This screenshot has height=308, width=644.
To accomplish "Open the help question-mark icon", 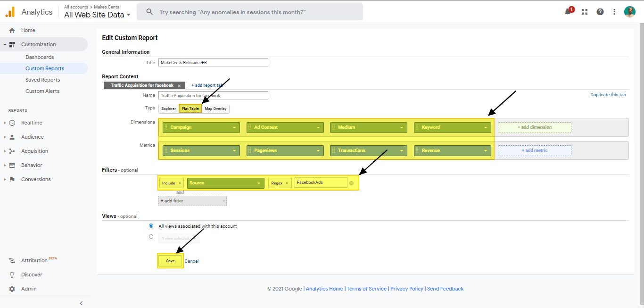I will tap(600, 12).
